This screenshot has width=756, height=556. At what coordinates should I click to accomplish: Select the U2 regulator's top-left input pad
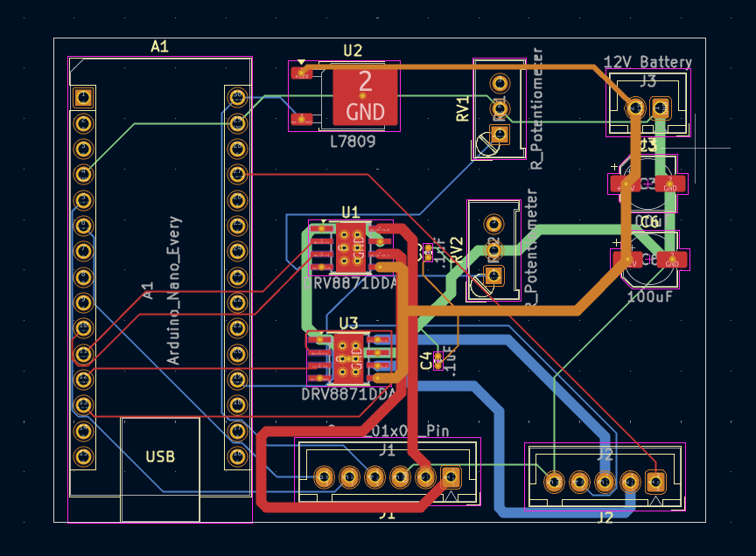pyautogui.click(x=302, y=73)
